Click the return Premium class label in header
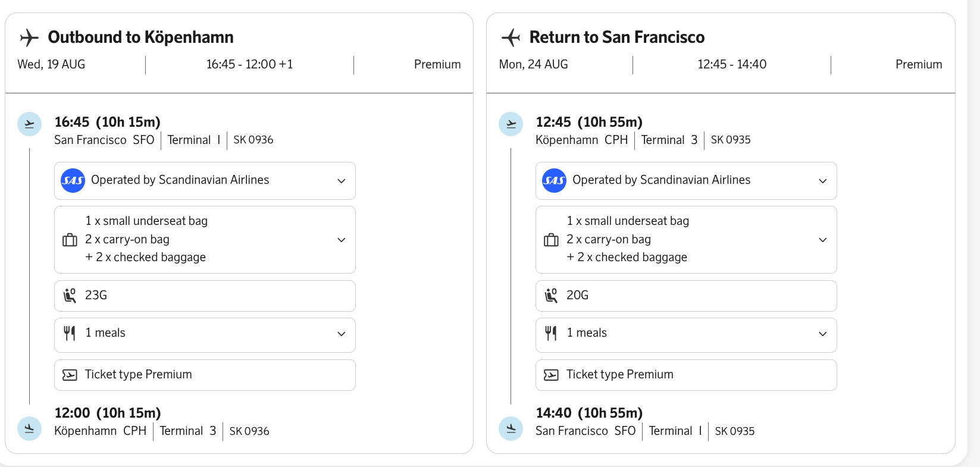The image size is (980, 467). point(919,64)
